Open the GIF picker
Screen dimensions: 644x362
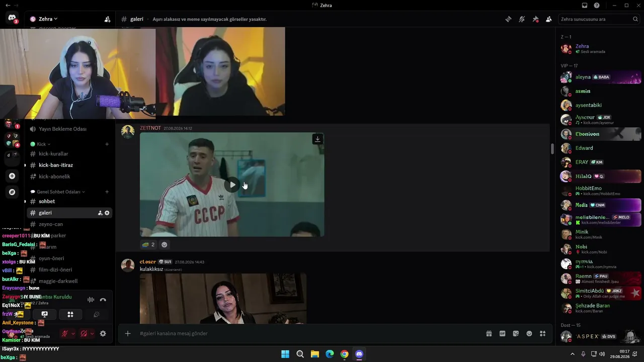[x=502, y=333]
